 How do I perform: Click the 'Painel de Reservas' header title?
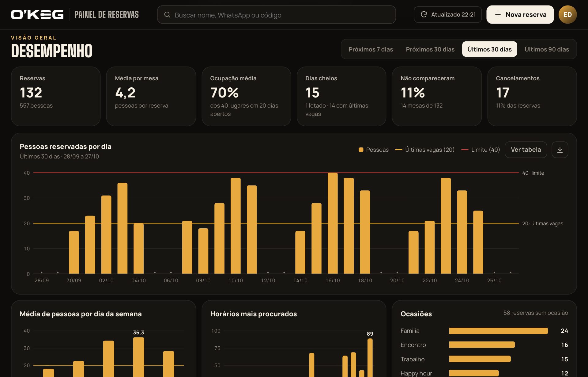coord(107,14)
